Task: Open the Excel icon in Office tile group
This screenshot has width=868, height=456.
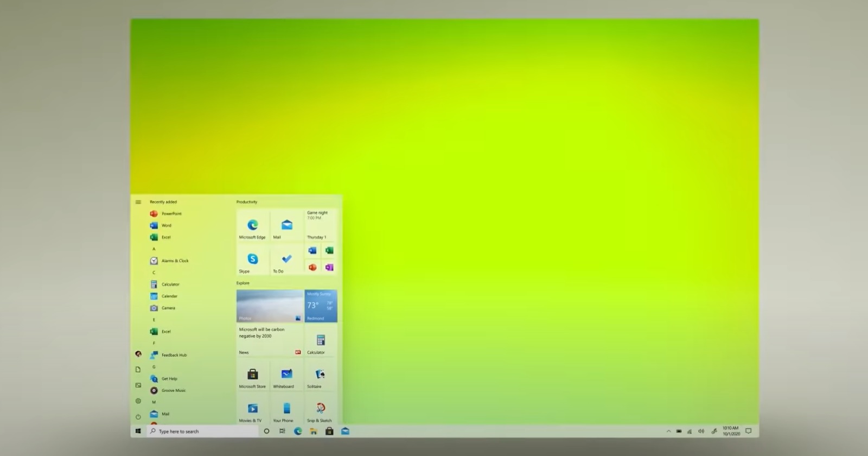Action: click(x=329, y=251)
